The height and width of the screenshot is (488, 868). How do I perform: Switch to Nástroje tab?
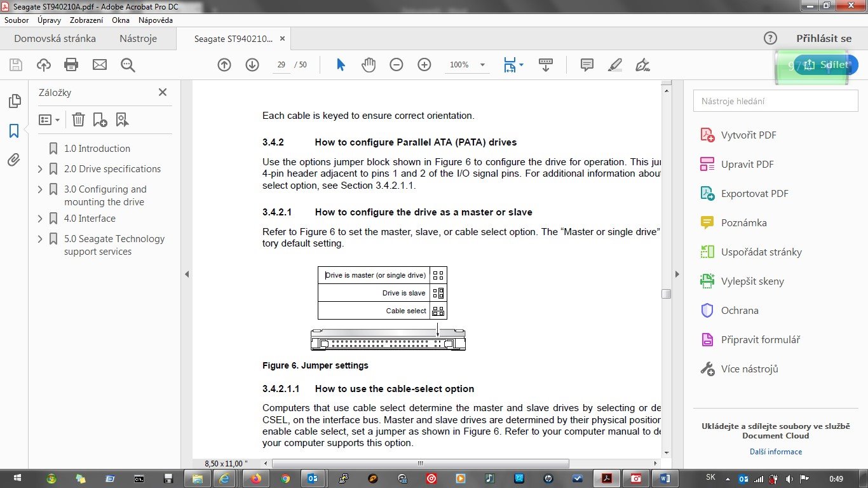139,38
